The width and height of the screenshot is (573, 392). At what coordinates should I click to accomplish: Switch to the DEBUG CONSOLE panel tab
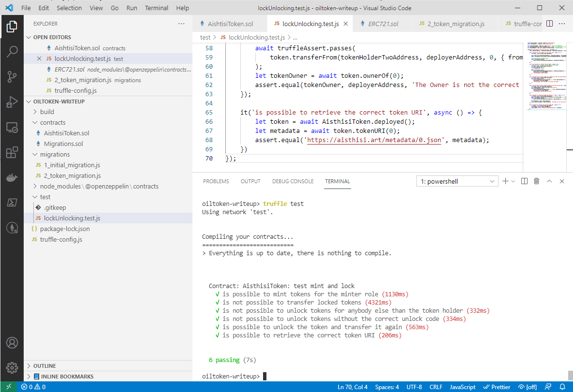[x=293, y=181]
